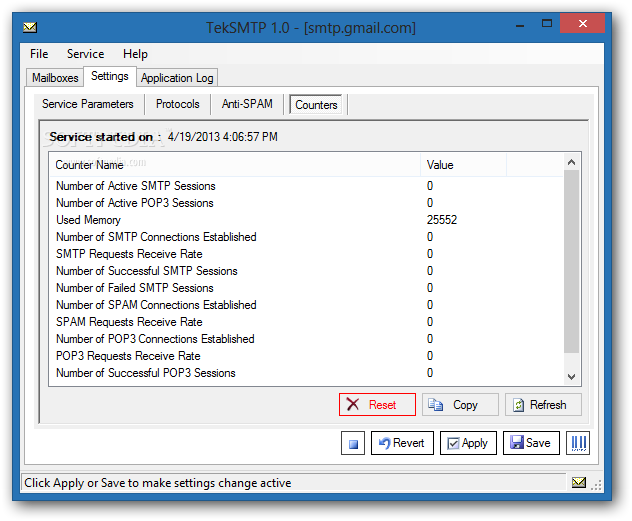The image size is (632, 521).
Task: Click the status bar Apply or Save message
Action: pos(158,483)
